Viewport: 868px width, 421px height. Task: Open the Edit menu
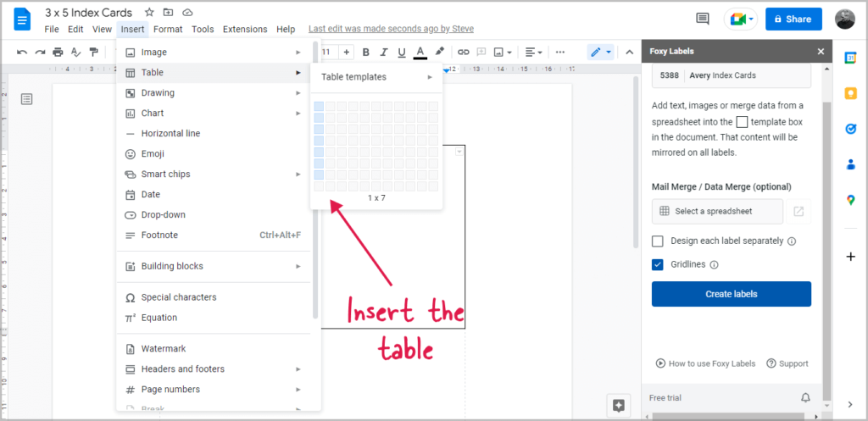75,30
